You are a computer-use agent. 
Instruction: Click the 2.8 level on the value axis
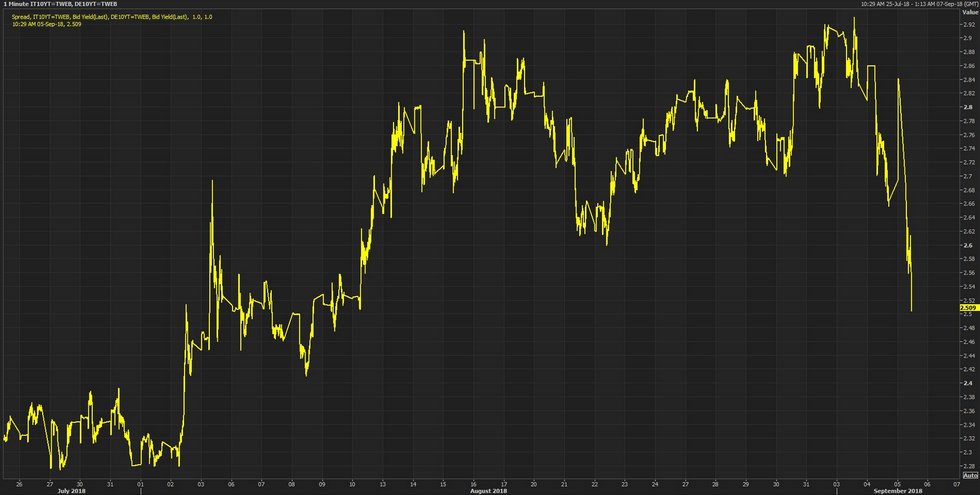968,107
